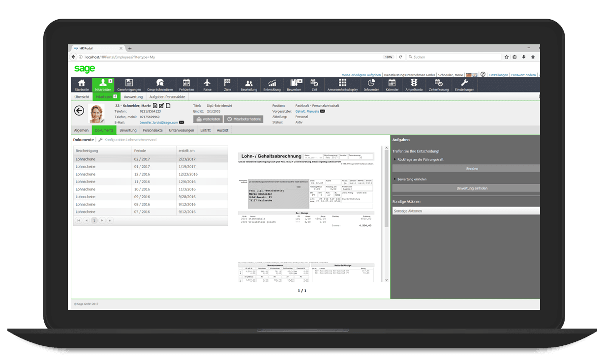Open the Reise module

207,85
